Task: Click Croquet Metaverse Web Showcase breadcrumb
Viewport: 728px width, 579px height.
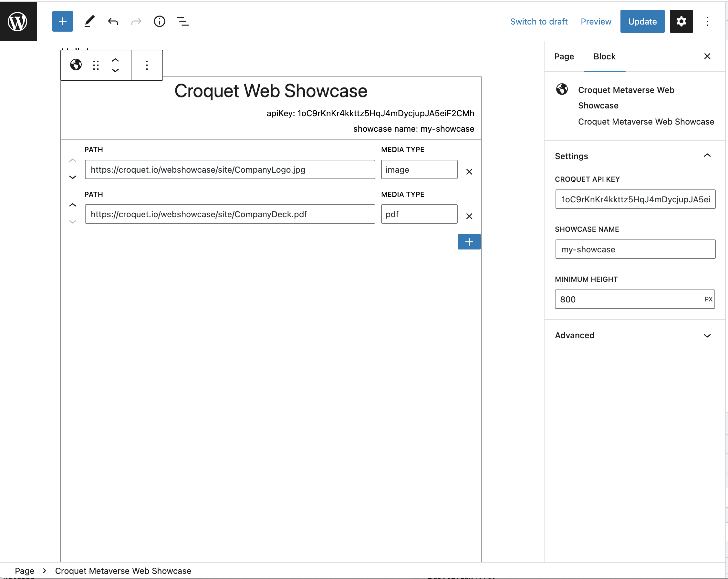Action: tap(123, 571)
